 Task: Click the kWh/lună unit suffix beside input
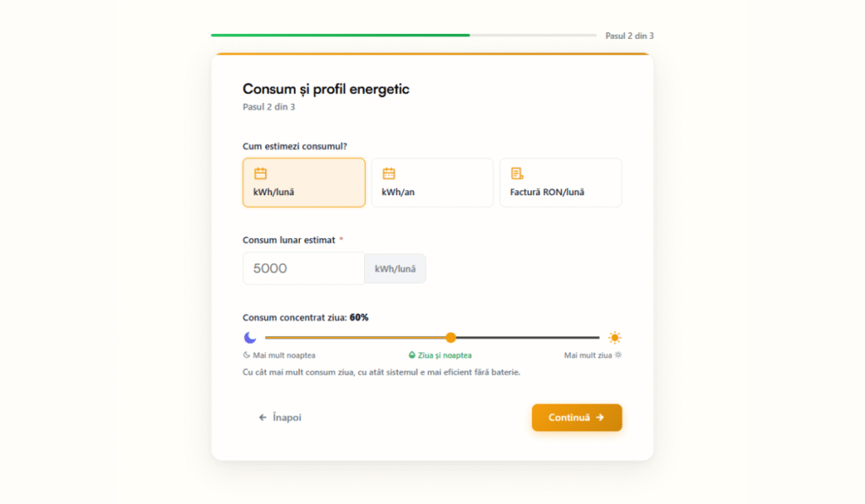395,268
